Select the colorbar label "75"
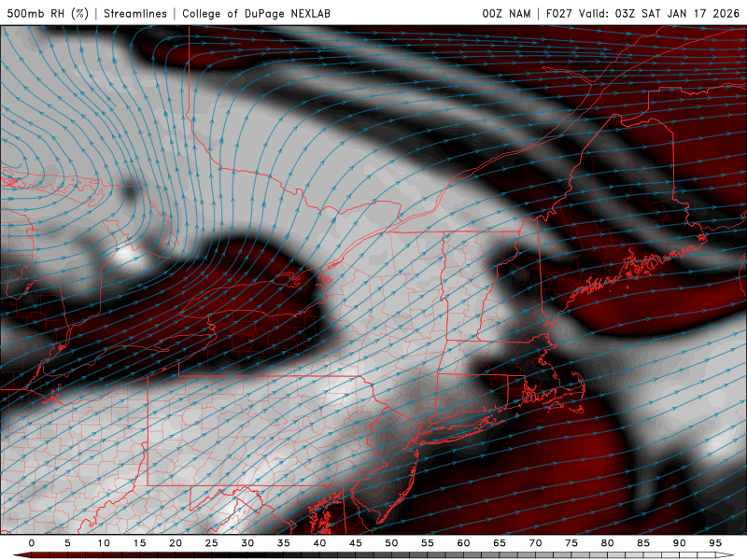 click(571, 543)
